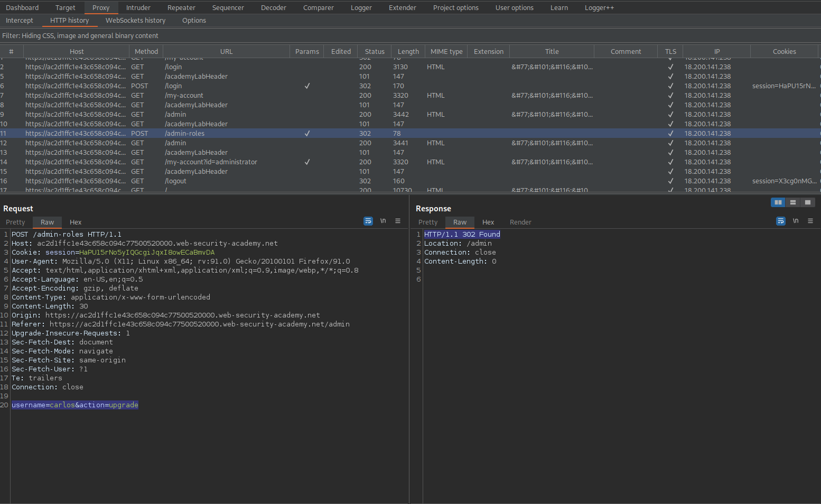Open the Extender tab
Viewport: 821px width, 504px height.
coord(403,7)
